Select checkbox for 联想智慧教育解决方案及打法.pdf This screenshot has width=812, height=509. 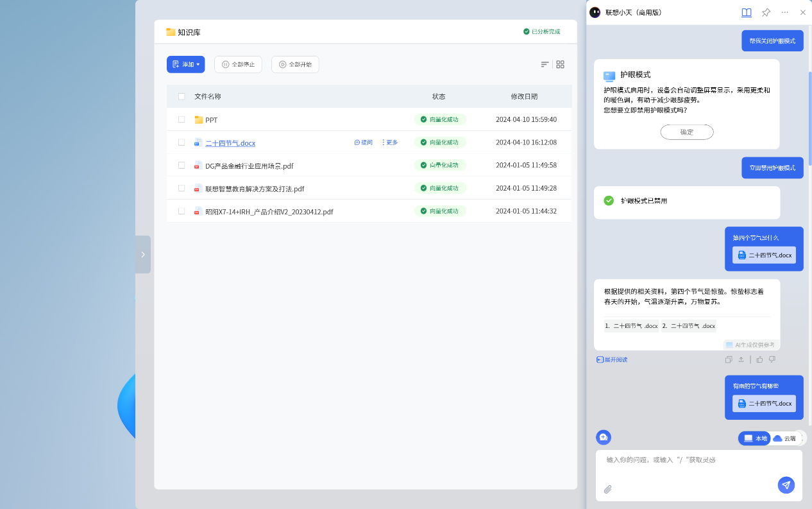(x=182, y=188)
